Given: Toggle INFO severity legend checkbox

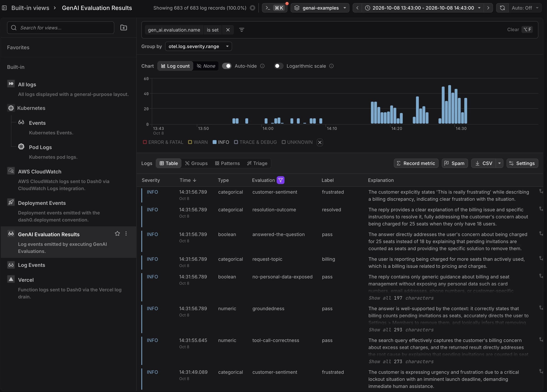Looking at the screenshot, I should click(214, 142).
